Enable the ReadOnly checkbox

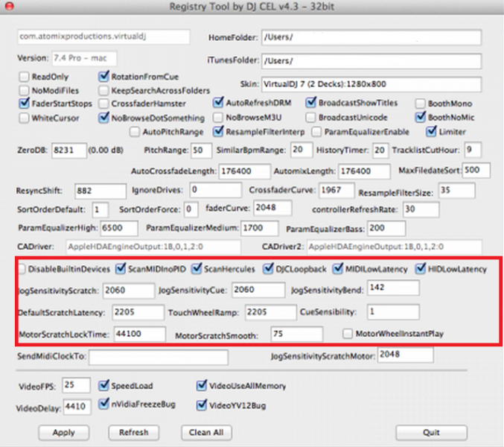click(x=24, y=77)
